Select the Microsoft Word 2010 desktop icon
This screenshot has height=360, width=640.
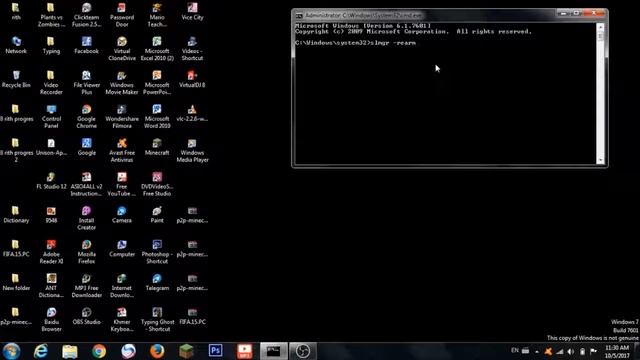click(x=157, y=116)
